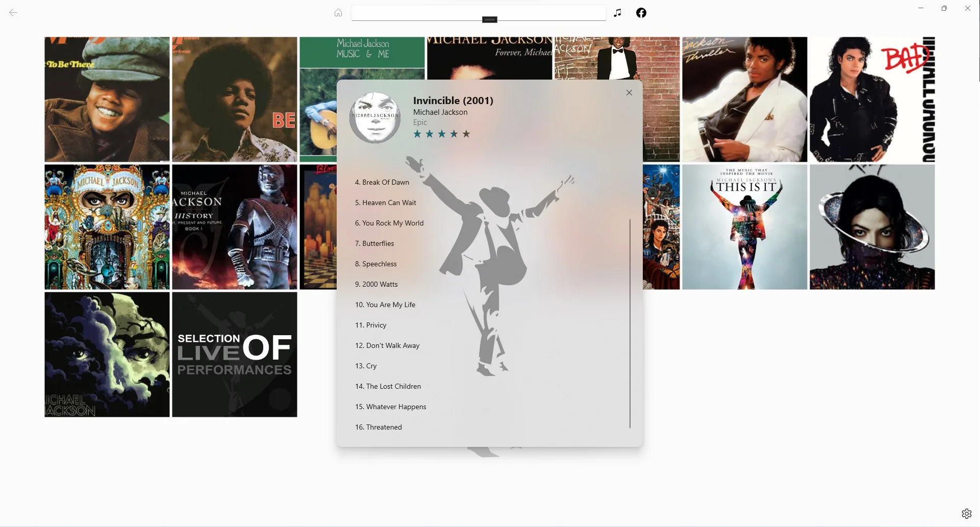Open the Dangerous album cover
Viewport: 980px width, 527px height.
[x=107, y=227]
